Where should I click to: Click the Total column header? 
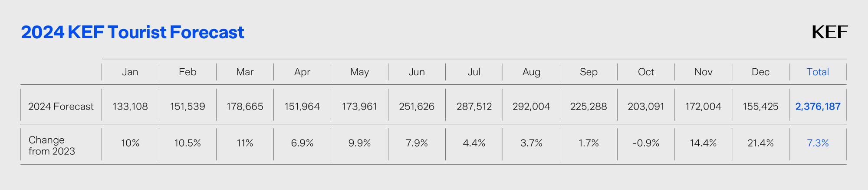(818, 72)
